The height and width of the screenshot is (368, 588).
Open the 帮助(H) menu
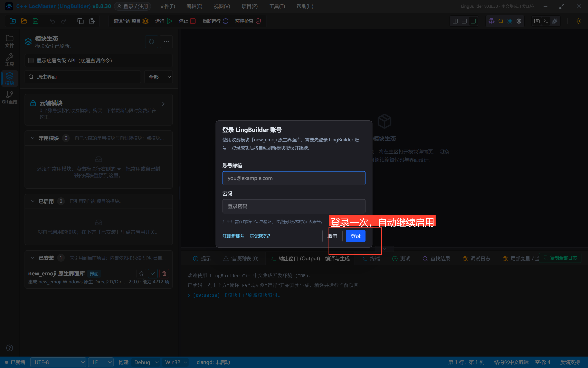pyautogui.click(x=305, y=6)
